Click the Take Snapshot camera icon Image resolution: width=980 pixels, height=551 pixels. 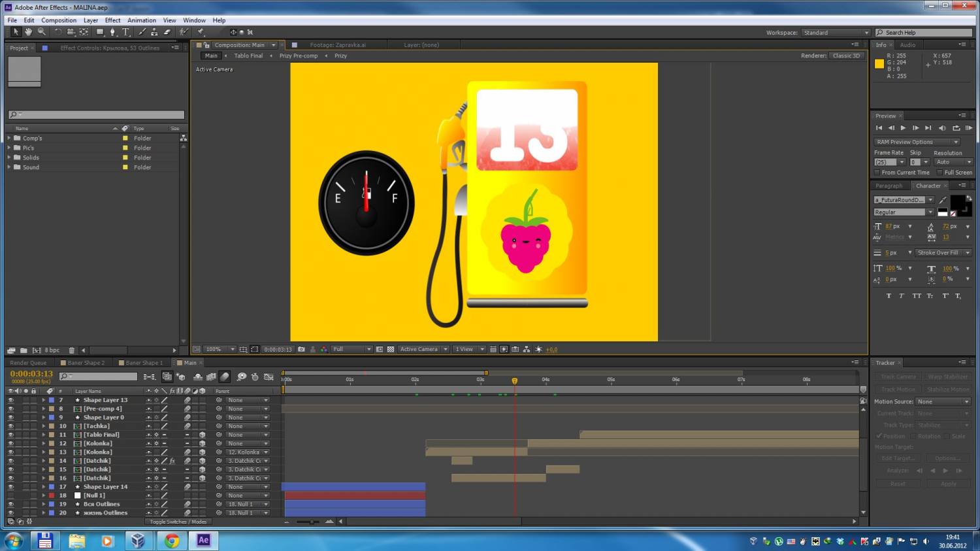301,350
